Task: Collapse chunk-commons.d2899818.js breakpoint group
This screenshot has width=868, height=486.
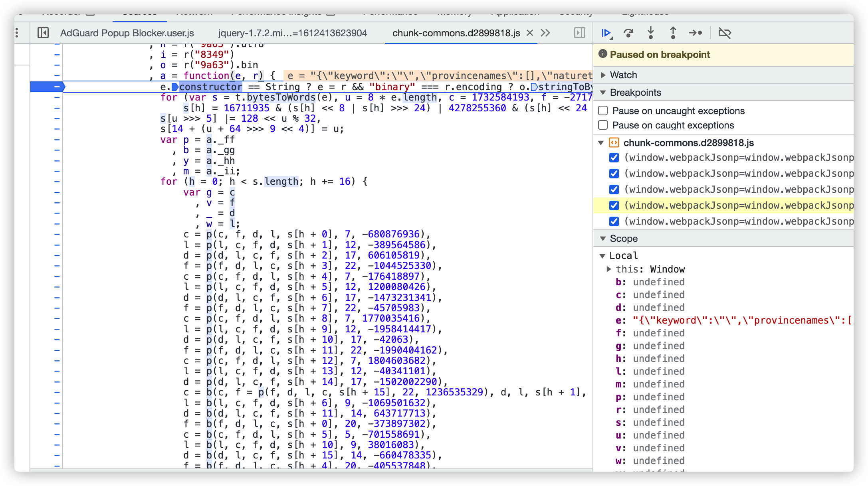Action: pos(601,142)
